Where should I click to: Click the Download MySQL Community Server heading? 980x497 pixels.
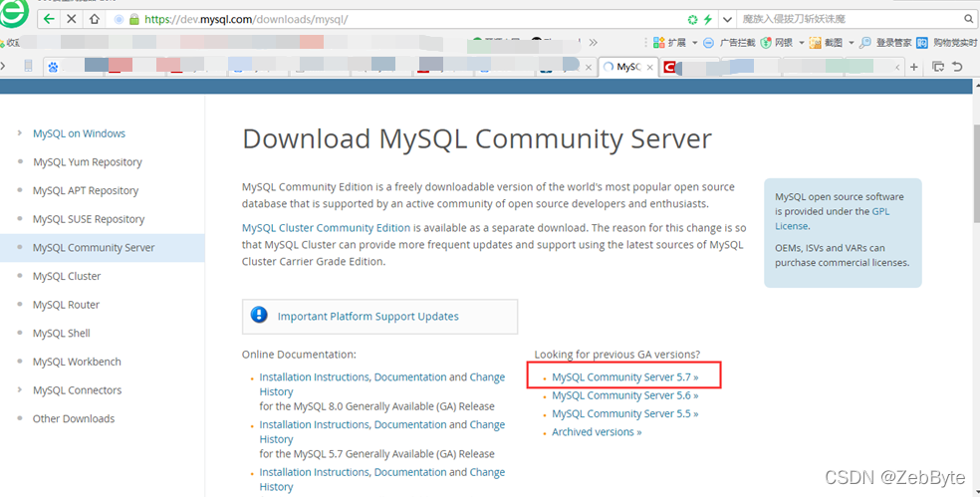(477, 138)
